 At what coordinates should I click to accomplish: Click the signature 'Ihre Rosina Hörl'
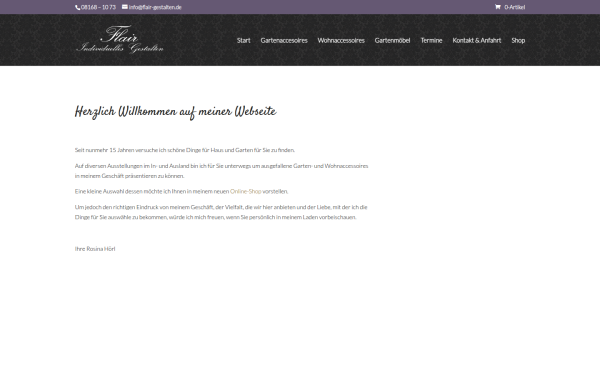pyautogui.click(x=95, y=249)
